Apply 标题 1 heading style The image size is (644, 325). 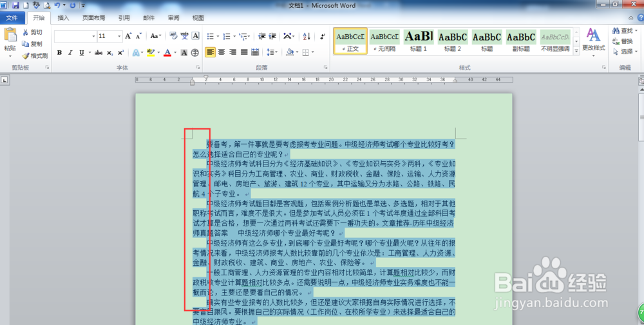tap(419, 41)
